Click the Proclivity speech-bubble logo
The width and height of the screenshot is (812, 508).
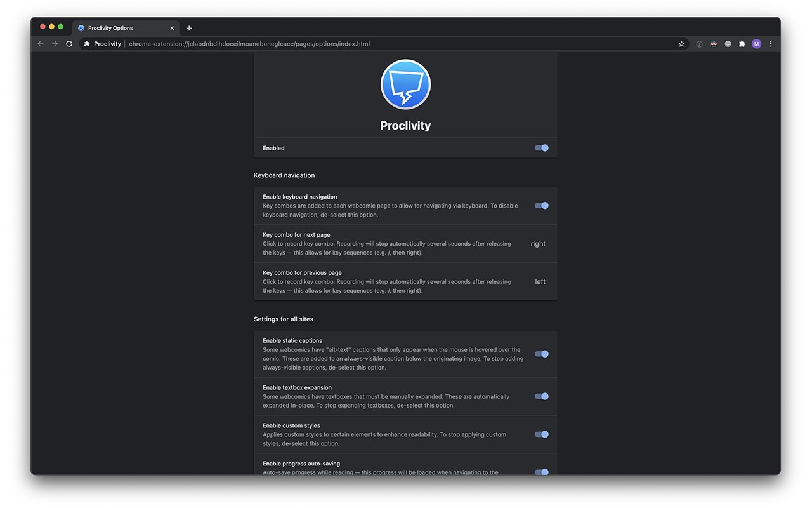click(405, 84)
